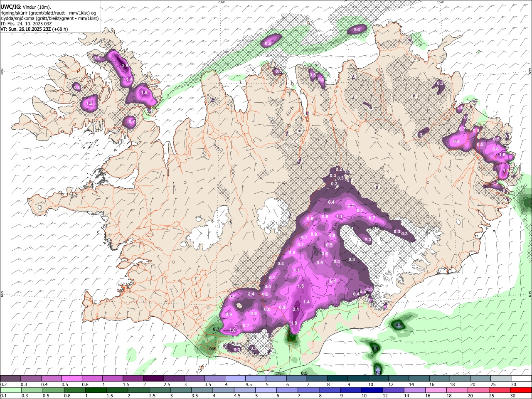Image resolution: width=532 pixels, height=399 pixels.
Task: Click the 4.3 rain value off the southeast coast
Action: pyautogui.click(x=399, y=325)
